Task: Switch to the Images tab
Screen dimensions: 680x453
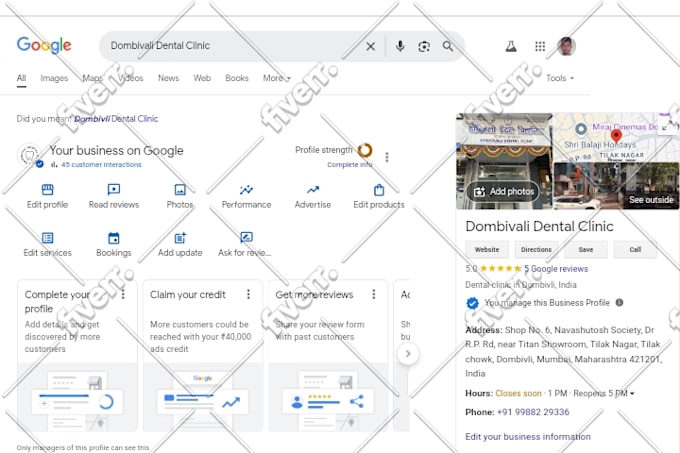Action: (x=54, y=78)
